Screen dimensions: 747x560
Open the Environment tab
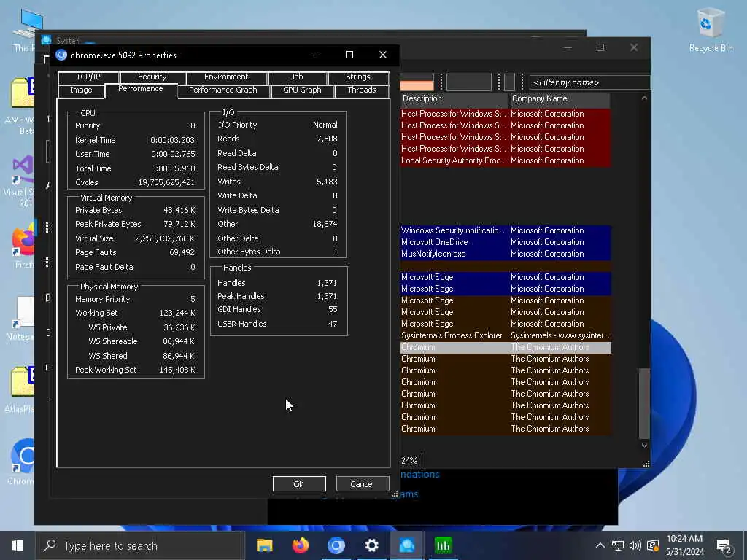pos(226,77)
